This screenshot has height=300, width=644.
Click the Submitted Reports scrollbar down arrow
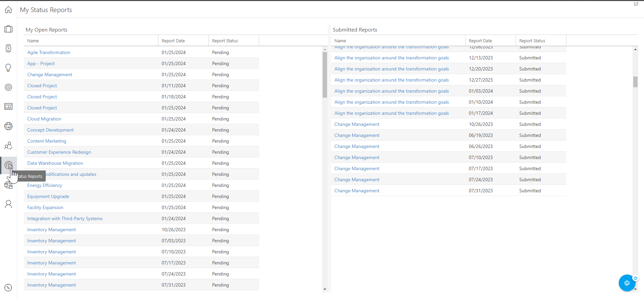click(x=635, y=289)
